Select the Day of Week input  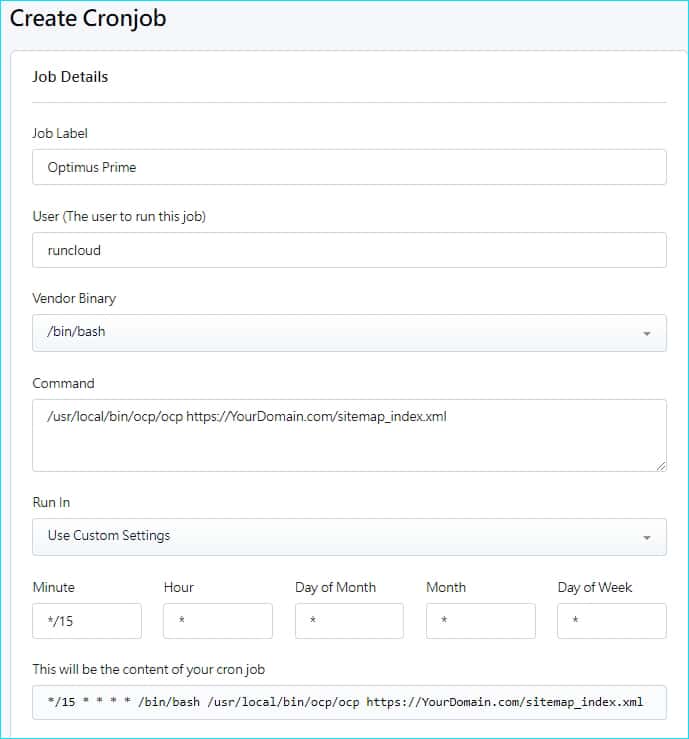pos(611,621)
